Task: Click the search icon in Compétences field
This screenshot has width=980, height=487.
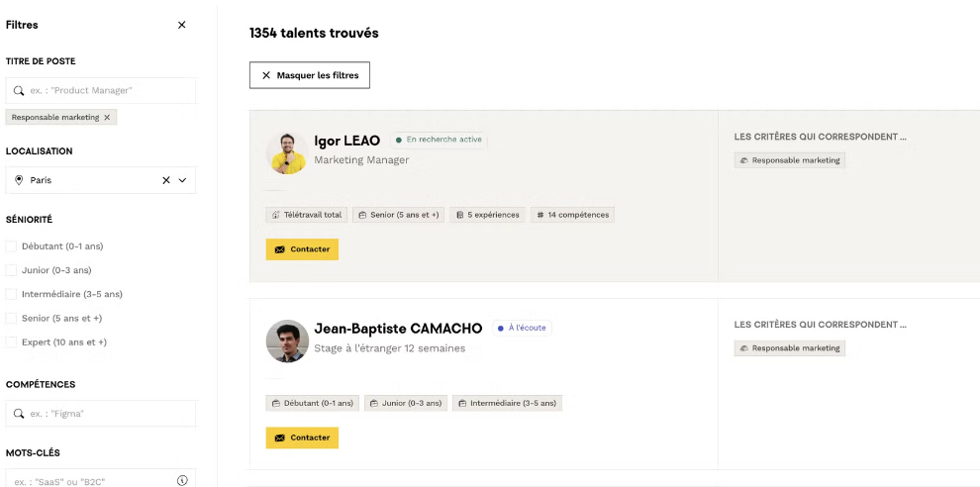Action: tap(19, 413)
